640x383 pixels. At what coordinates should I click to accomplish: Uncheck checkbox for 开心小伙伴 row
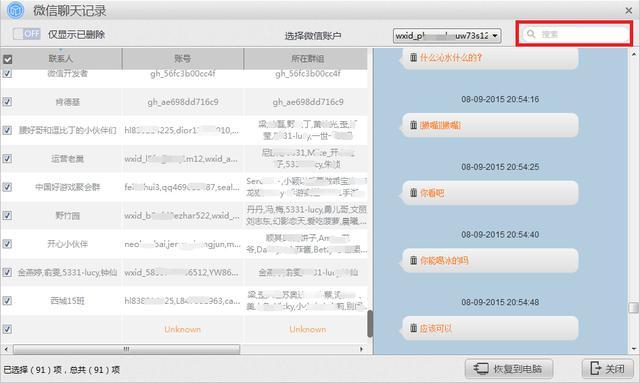point(7,244)
